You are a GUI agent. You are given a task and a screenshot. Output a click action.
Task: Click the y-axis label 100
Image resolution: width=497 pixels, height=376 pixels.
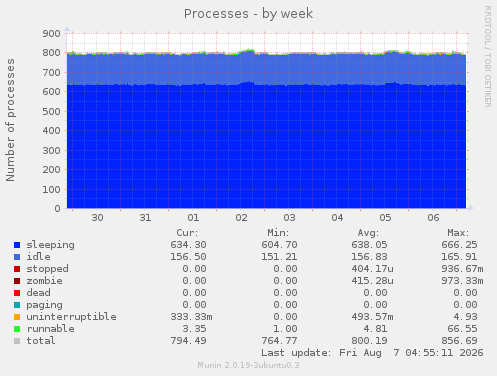click(x=51, y=189)
